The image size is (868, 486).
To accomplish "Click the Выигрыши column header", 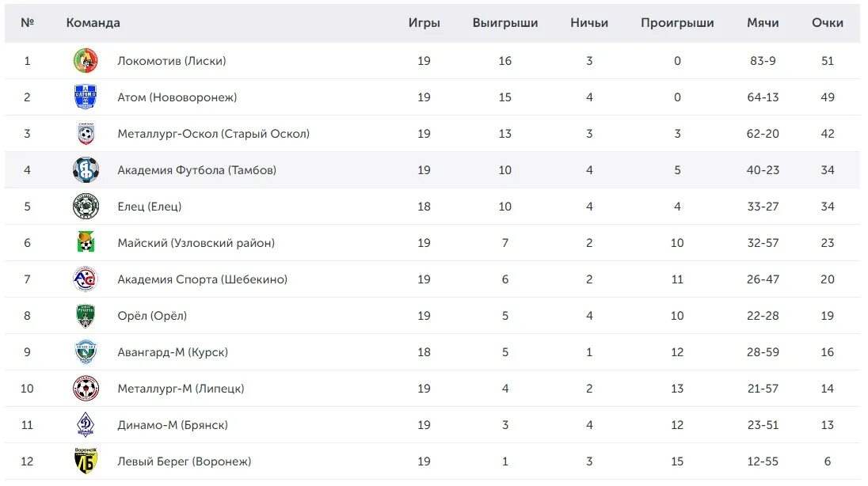I will tap(504, 23).
